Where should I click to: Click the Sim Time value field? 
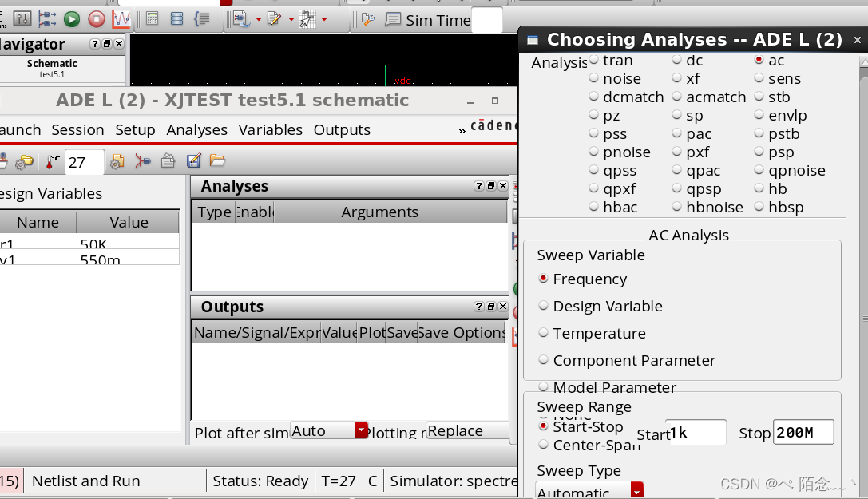coord(487,21)
